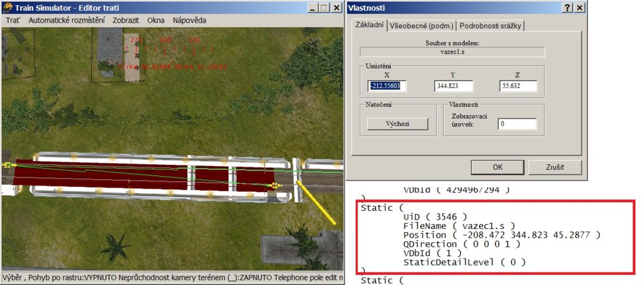Open the Zobrazit menu

point(126,20)
